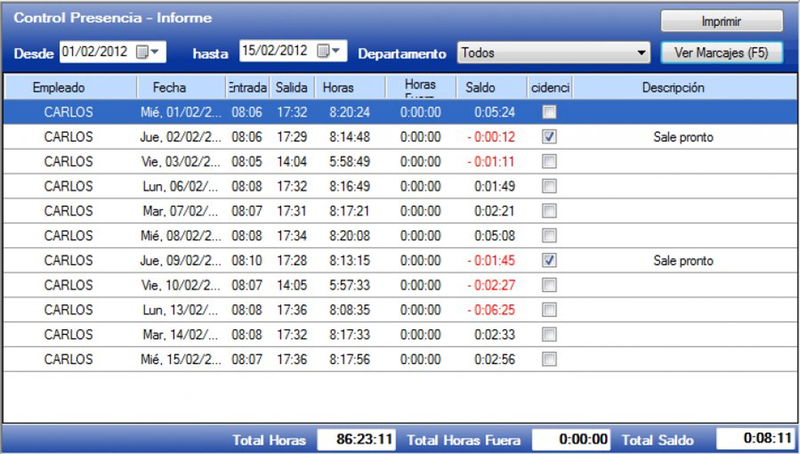Viewport: 800px width, 454px height.
Task: Select the date cell Lun, 06/02
Action: pyautogui.click(x=181, y=186)
